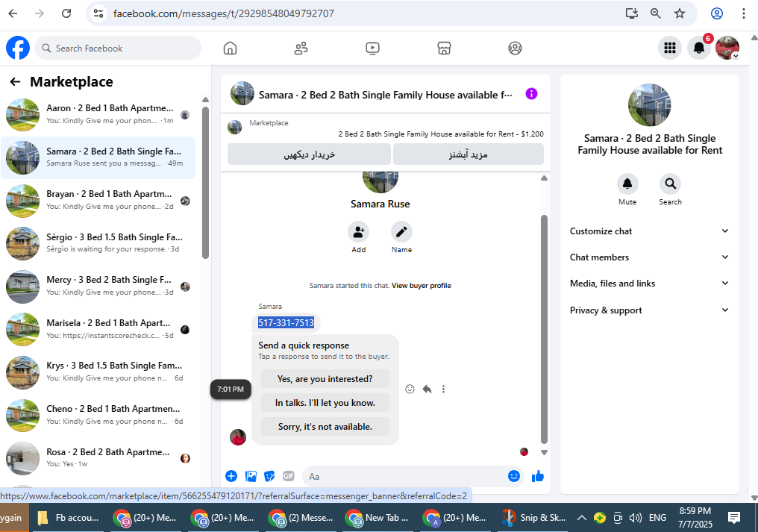The image size is (758, 532).
Task: Click the '2 Bed 2 Bath Single Family House available for Rent - $1,200' text
Action: click(441, 134)
